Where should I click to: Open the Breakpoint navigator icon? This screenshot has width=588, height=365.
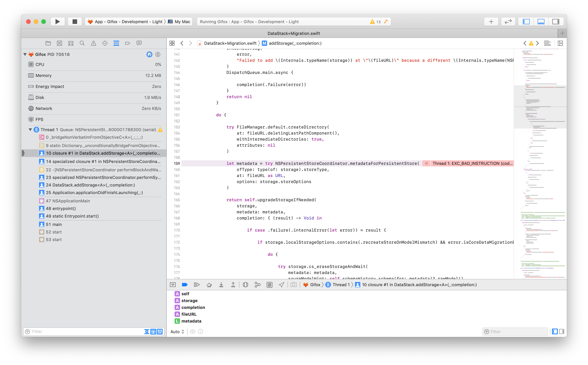(127, 43)
